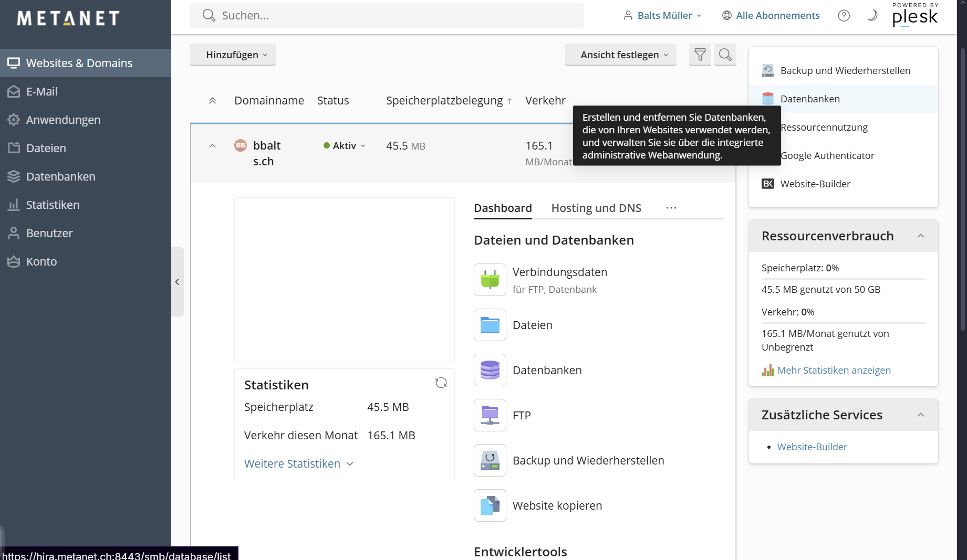
Task: Click the Verbindungsdaten plug icon
Action: 490,280
